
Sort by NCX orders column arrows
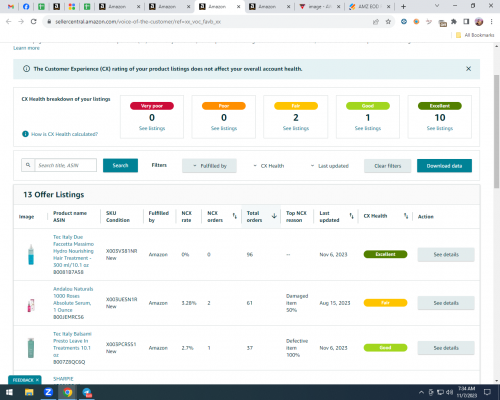tap(234, 216)
